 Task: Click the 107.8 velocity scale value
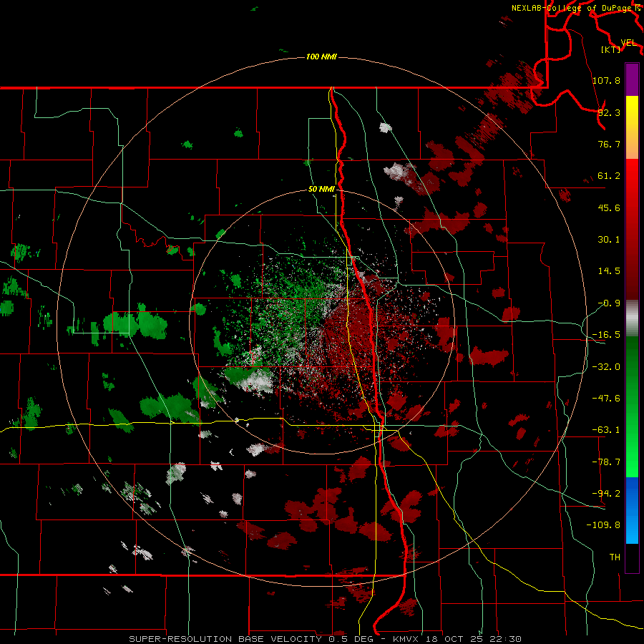click(x=606, y=80)
